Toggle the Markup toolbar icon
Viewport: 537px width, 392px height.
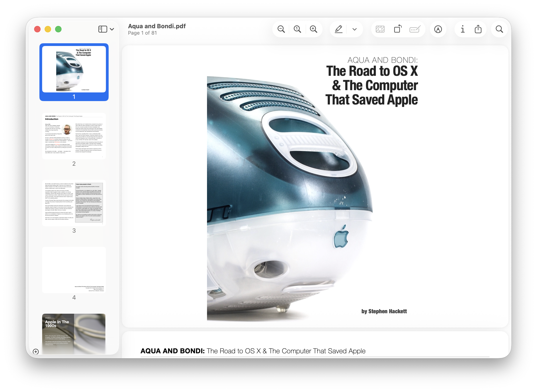pos(438,29)
